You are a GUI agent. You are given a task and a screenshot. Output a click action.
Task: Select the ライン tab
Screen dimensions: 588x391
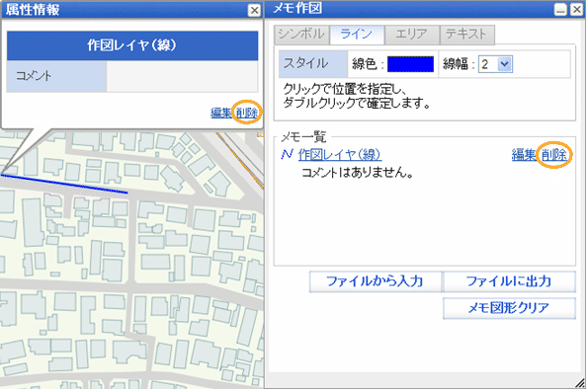click(357, 35)
